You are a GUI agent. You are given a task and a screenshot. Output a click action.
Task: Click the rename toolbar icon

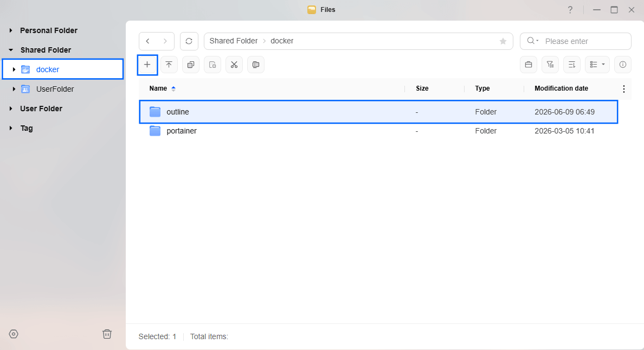tap(256, 65)
